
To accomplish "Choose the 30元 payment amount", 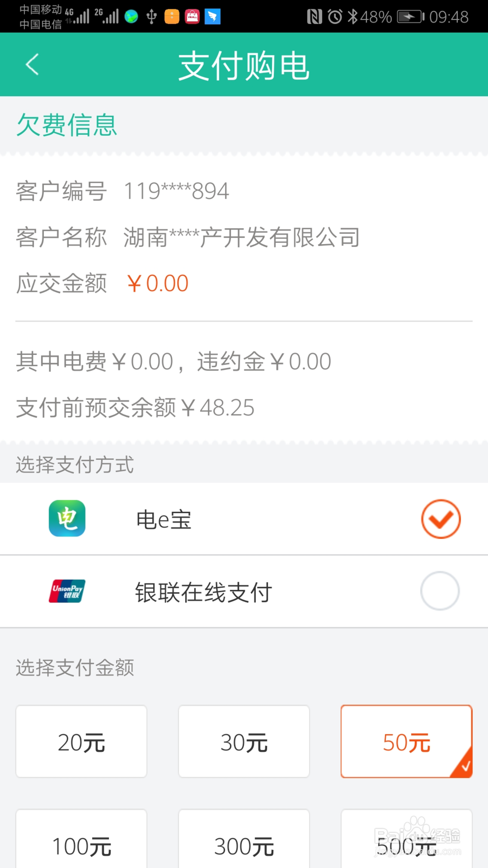I will point(244,742).
